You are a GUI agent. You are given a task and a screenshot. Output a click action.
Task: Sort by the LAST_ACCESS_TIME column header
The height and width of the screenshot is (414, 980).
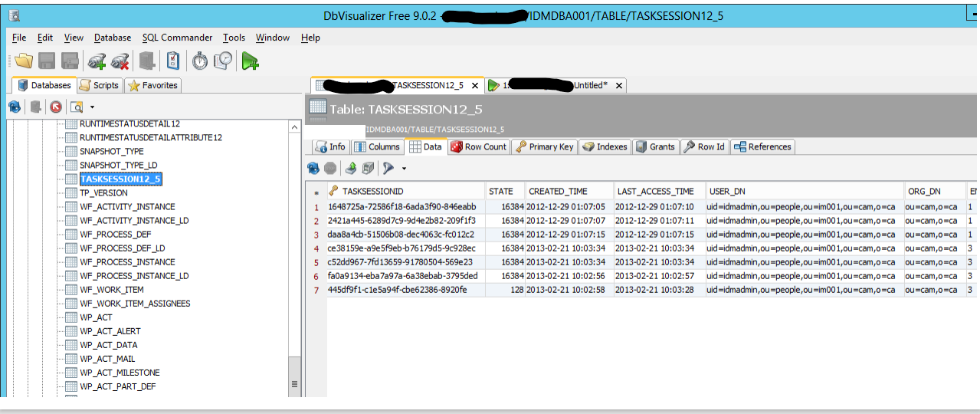tap(659, 191)
